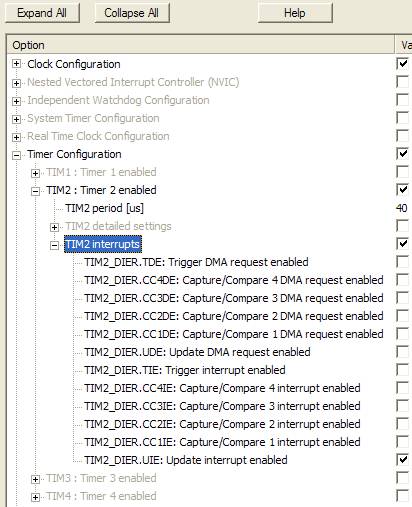Tick the Independent Watchdog Configuration checkbox
The height and width of the screenshot is (507, 412).
click(402, 100)
